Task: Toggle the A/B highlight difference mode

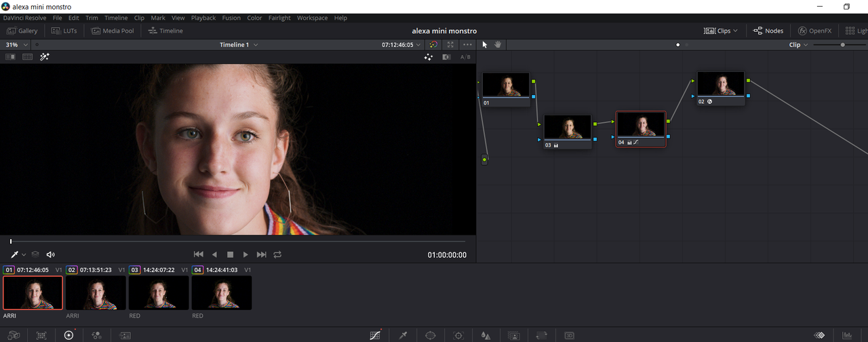Action: pos(465,57)
